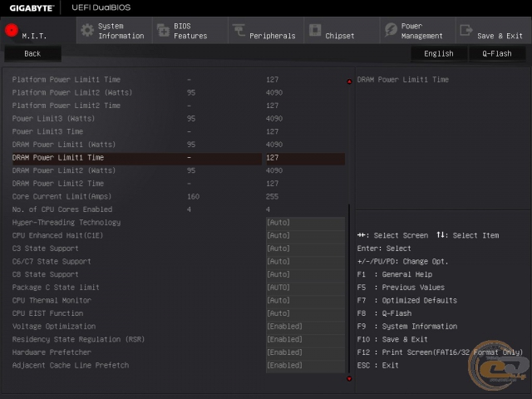This screenshot has width=532, height=399.
Task: Toggle the Voltage Optimization Enabled setting
Action: [305, 327]
